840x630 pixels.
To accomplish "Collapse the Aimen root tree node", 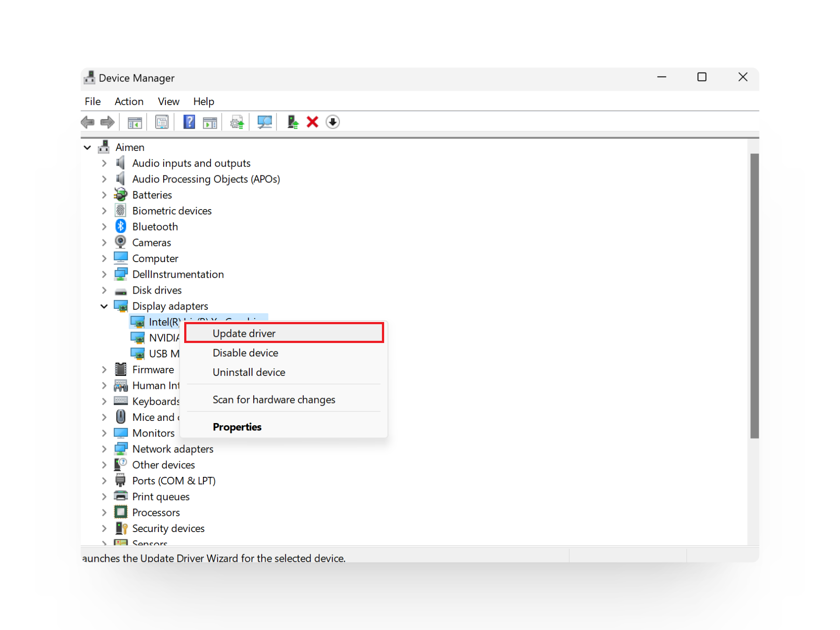I will click(x=87, y=147).
